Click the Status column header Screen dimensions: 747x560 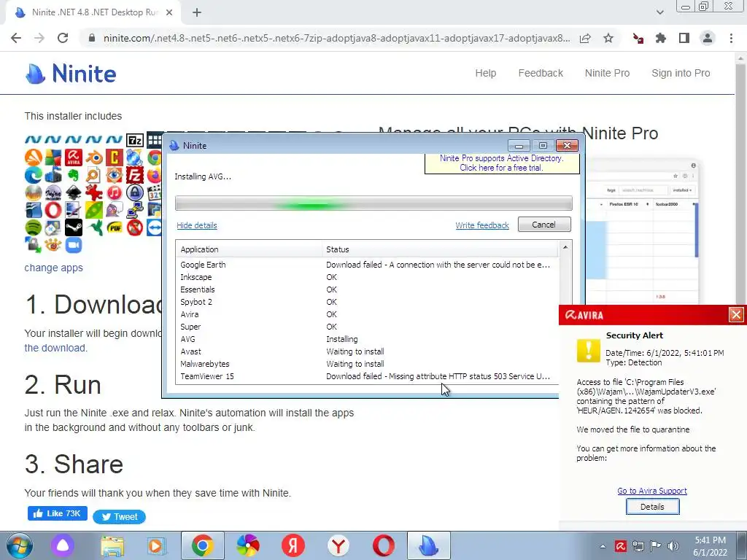440,249
